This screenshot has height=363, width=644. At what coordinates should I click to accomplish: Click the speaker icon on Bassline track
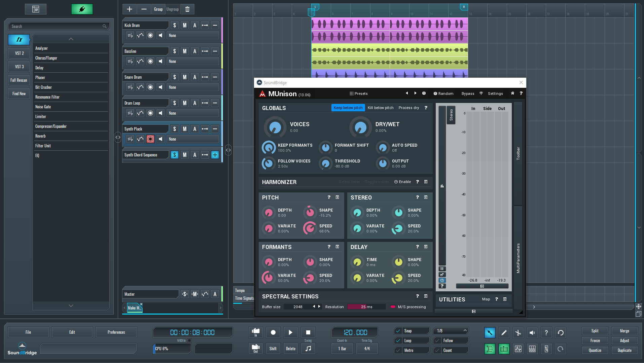tap(160, 61)
